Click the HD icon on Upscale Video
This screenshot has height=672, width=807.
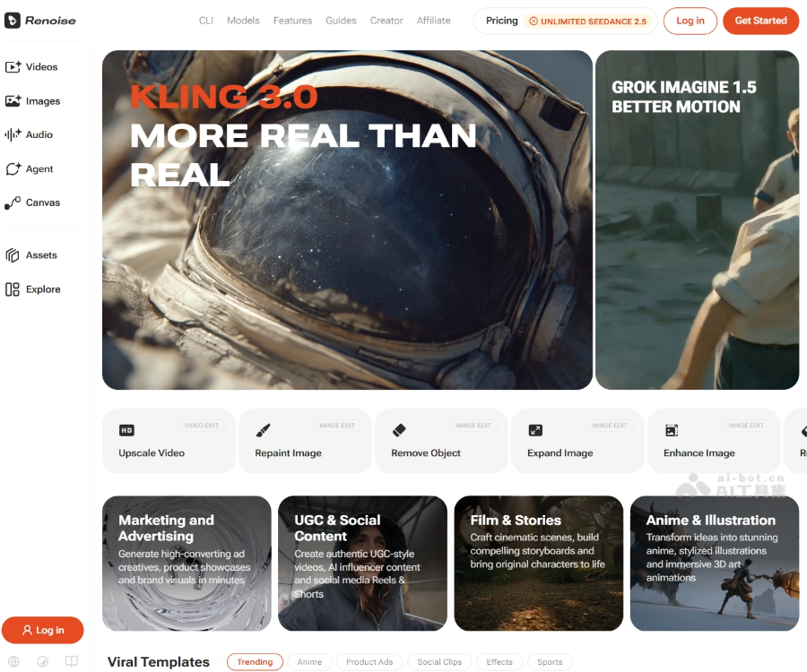126,430
